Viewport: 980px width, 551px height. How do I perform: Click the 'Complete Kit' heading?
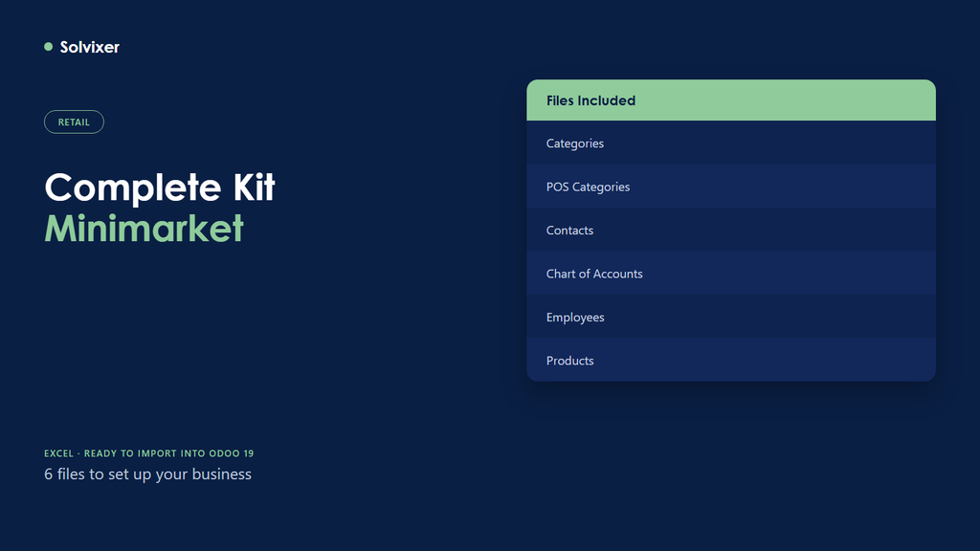click(160, 187)
